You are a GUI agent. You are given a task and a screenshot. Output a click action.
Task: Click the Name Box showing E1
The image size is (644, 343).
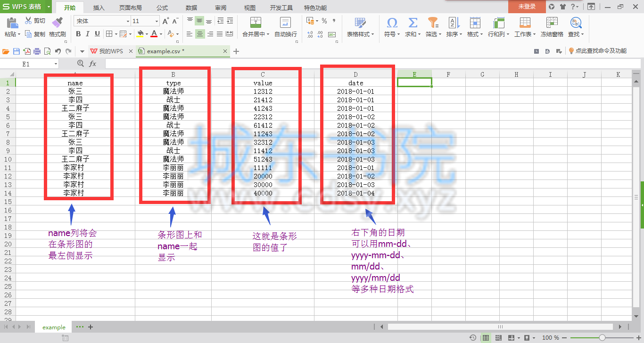(26, 64)
